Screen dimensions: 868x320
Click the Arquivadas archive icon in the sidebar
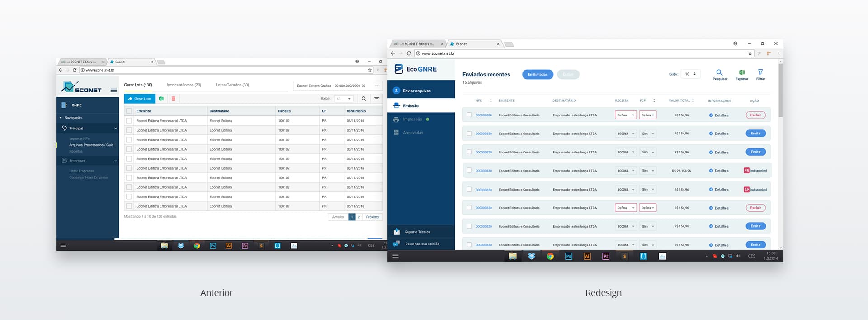[x=396, y=133]
